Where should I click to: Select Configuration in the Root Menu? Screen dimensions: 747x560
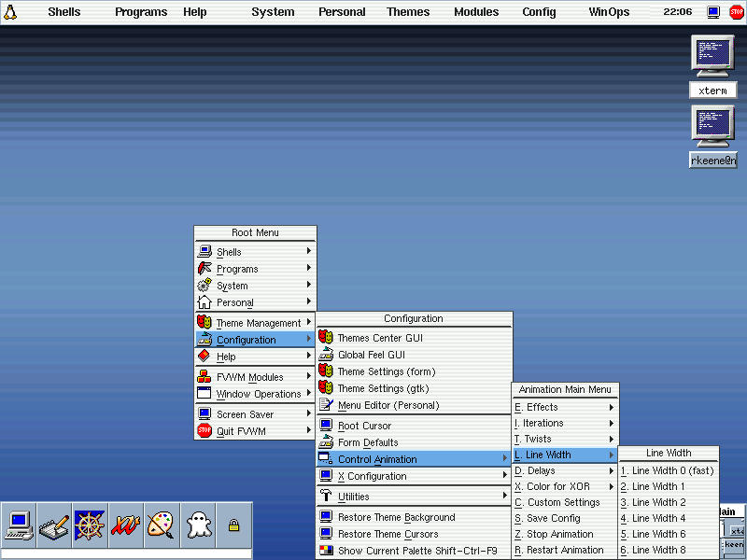[x=255, y=339]
